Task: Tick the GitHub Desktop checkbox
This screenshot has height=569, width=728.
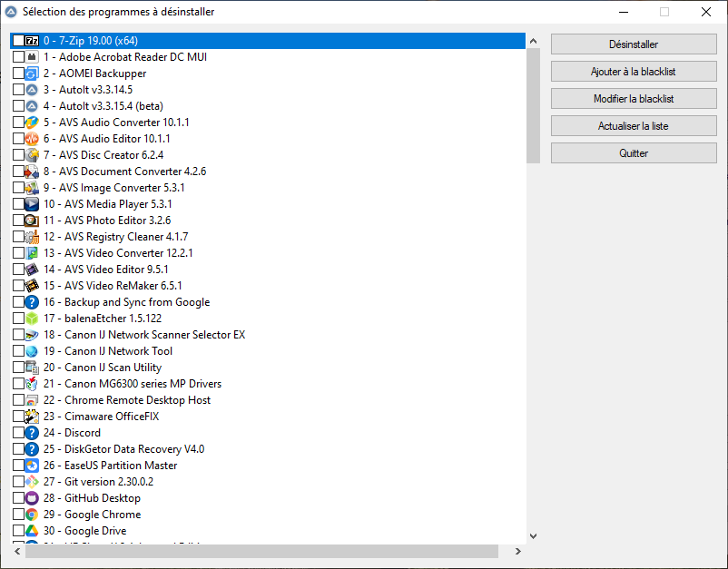Action: pos(18,498)
